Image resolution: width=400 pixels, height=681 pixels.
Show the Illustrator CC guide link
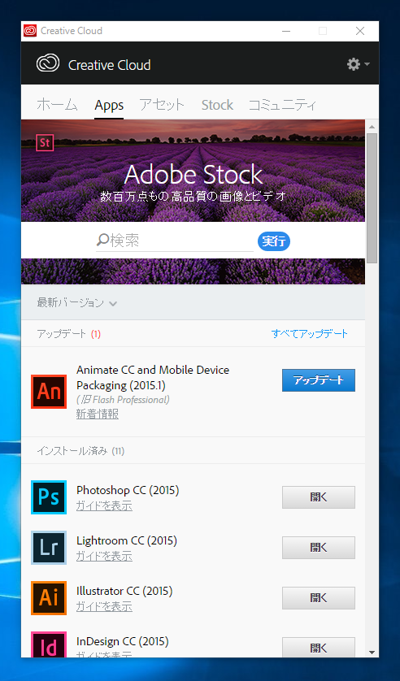[x=104, y=607]
